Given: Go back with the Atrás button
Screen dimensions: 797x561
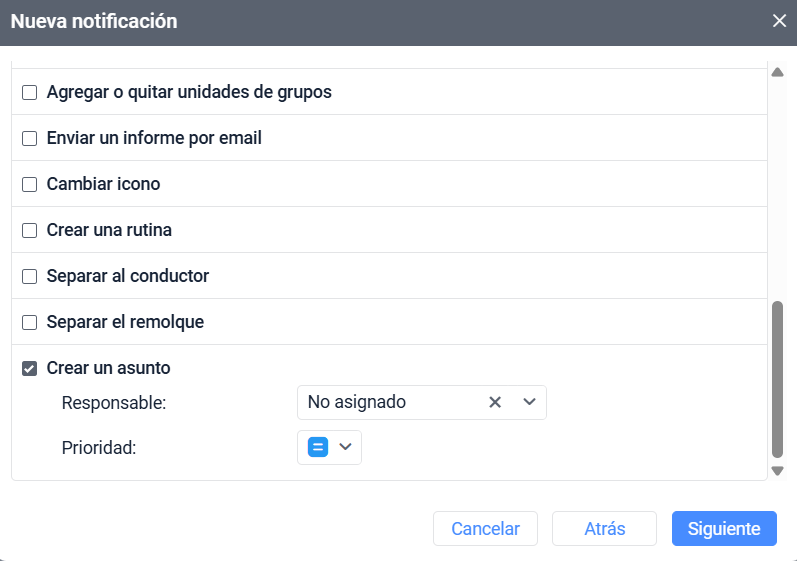Looking at the screenshot, I should pyautogui.click(x=604, y=529).
